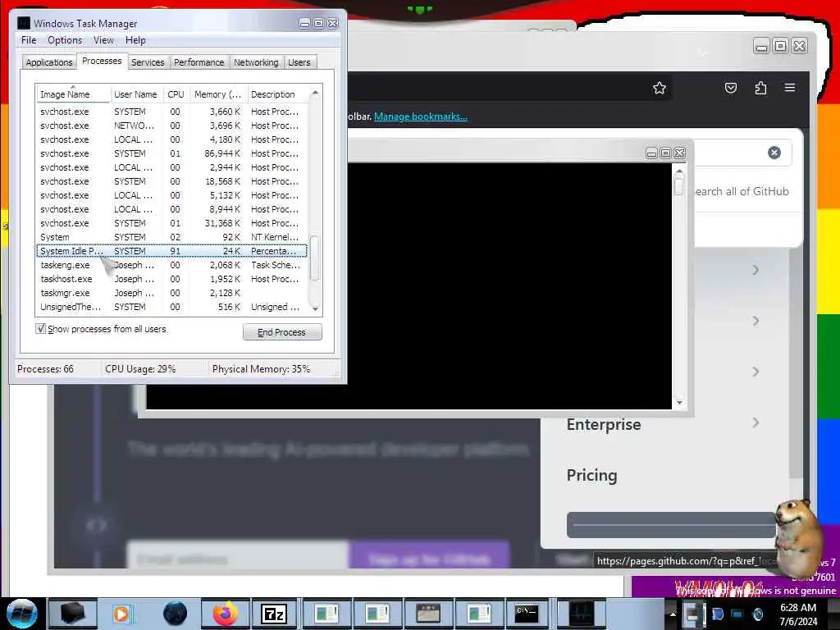Select the Processes tab
The width and height of the screenshot is (840, 630).
click(102, 61)
